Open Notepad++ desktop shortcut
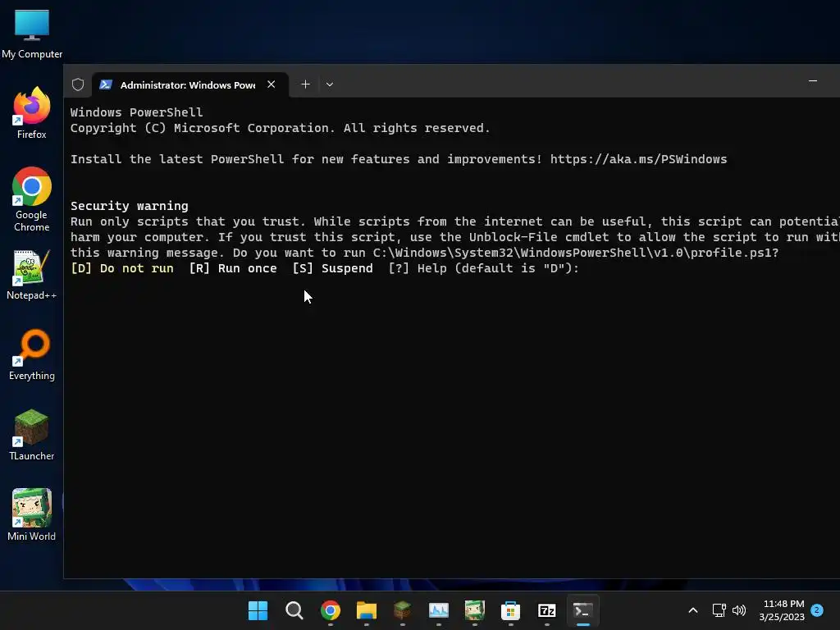The height and width of the screenshot is (630, 840). coord(32,275)
